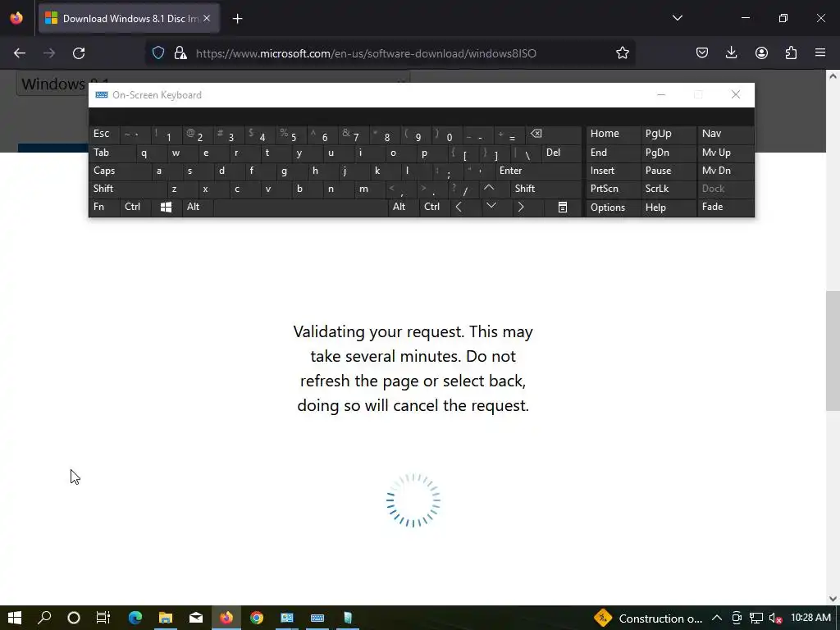The width and height of the screenshot is (840, 630).
Task: Open the Windows Start menu
Action: coord(15,618)
